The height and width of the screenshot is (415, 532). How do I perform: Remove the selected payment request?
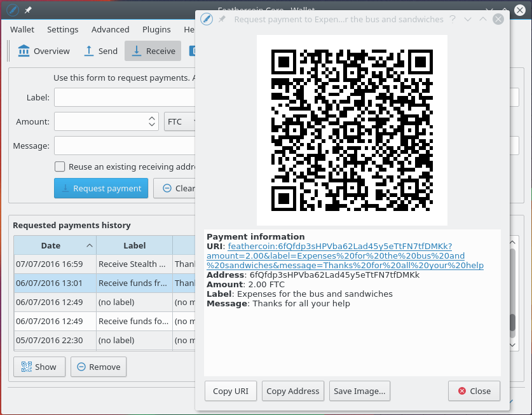point(98,367)
